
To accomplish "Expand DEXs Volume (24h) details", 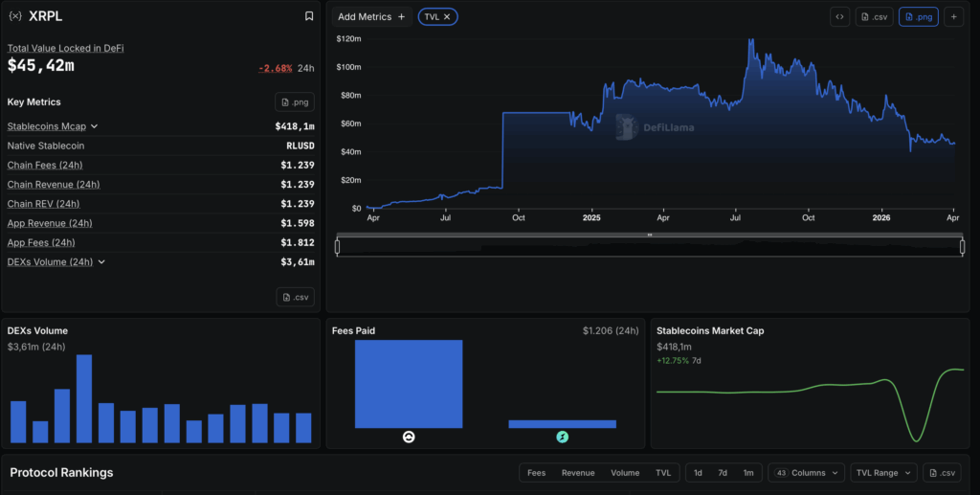I will (101, 262).
